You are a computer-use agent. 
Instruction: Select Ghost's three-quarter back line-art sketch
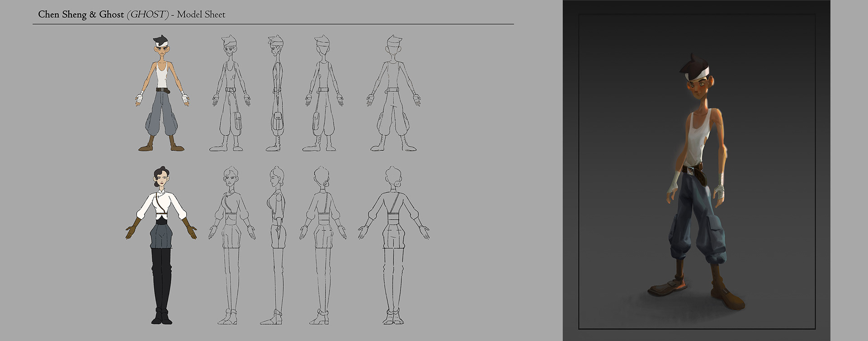323,245
